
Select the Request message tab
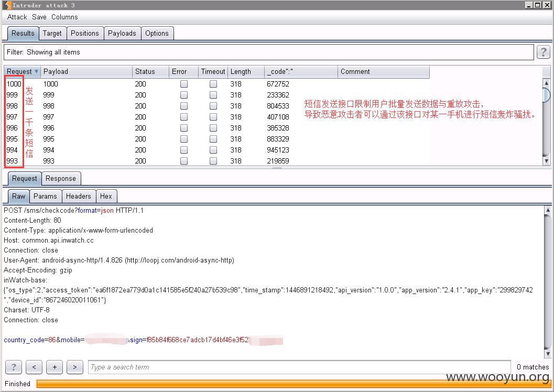[25, 178]
